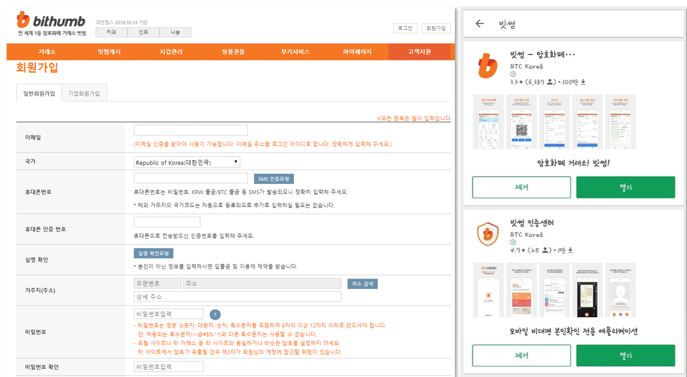Click the 상세 주소 input field
The height and width of the screenshot is (377, 687).
coord(237,297)
